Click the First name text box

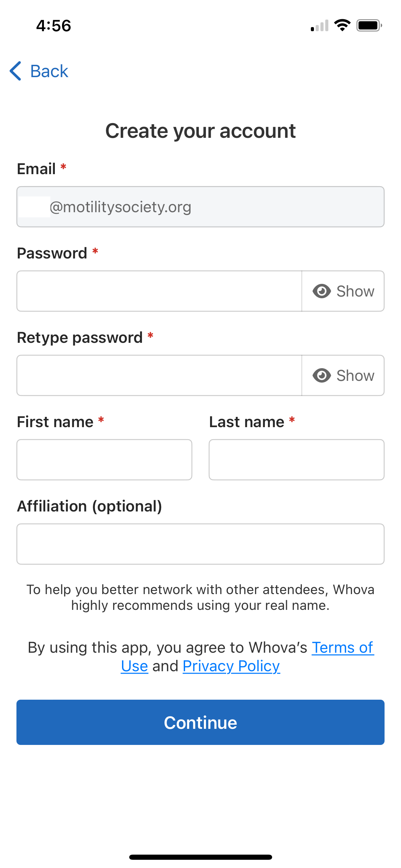(x=104, y=460)
